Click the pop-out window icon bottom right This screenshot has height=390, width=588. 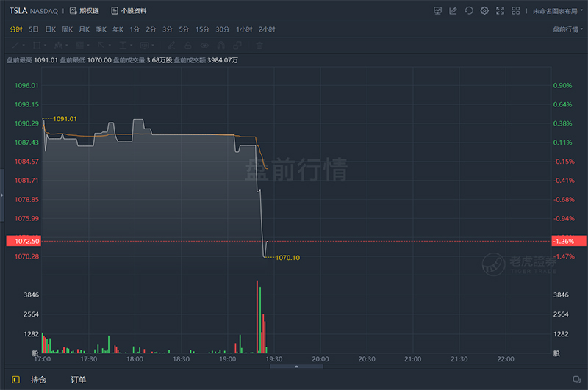(x=576, y=380)
